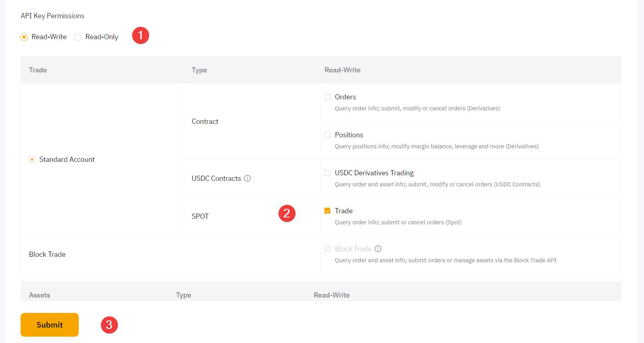Click the red number 2 marker
The image size is (644, 343).
287,214
